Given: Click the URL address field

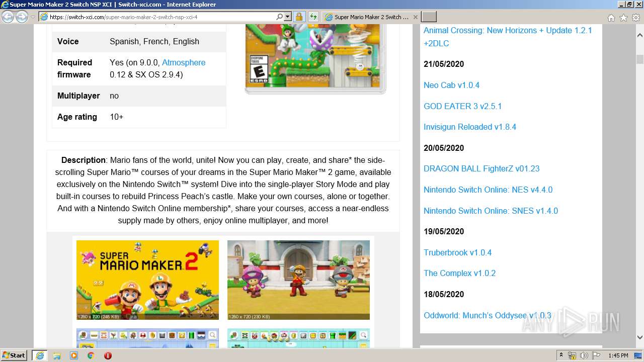Looking at the screenshot, I should pyautogui.click(x=162, y=17).
